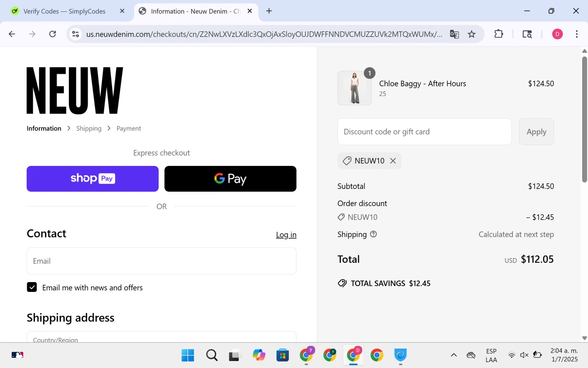588x368 pixels.
Task: Open Windows taskbar search
Action: point(212,355)
